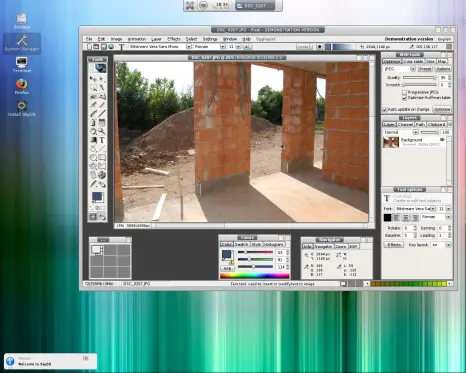Click the Pixel logo at the toolbox top
Image resolution: width=466 pixels, height=373 pixels.
97,68
